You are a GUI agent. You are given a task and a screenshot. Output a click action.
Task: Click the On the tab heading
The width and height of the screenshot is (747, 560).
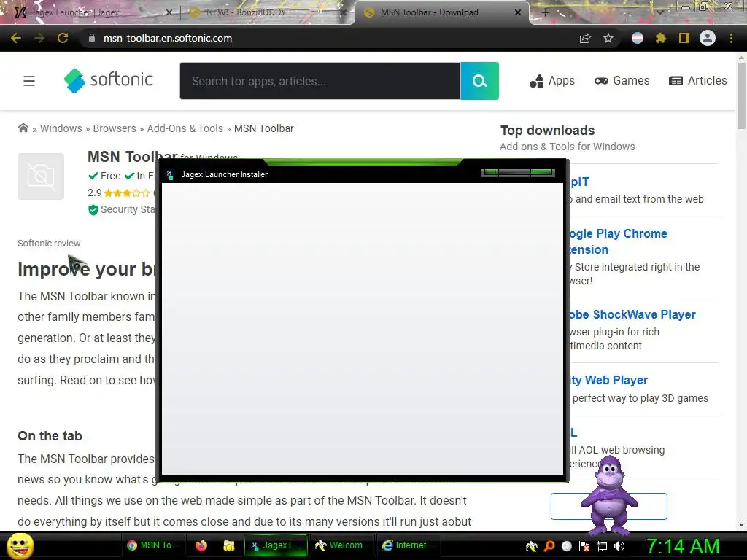click(x=50, y=436)
